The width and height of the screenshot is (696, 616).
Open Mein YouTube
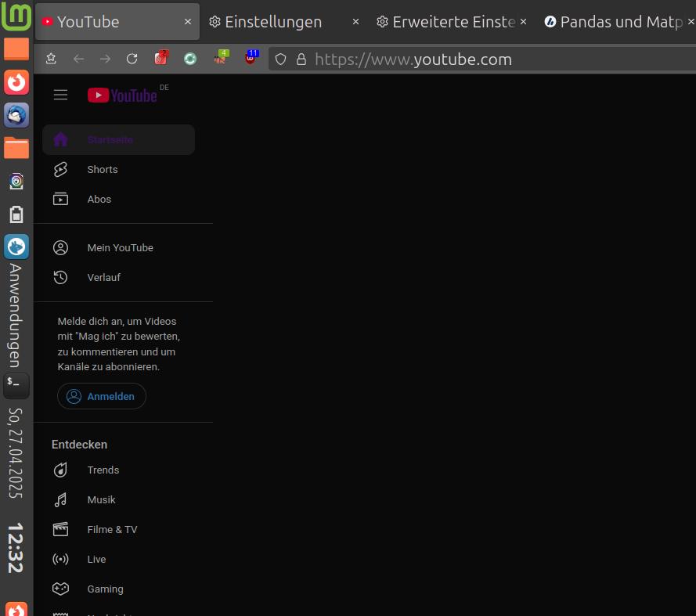click(118, 247)
